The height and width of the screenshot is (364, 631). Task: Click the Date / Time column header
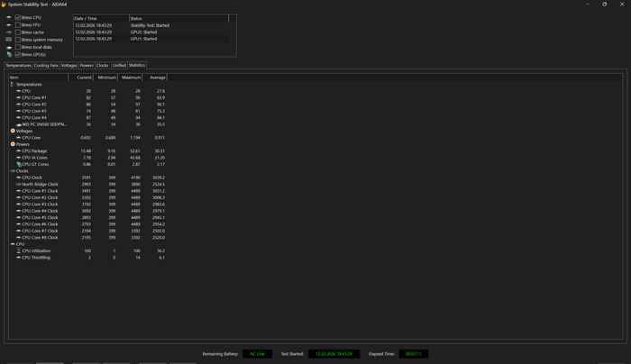point(87,18)
